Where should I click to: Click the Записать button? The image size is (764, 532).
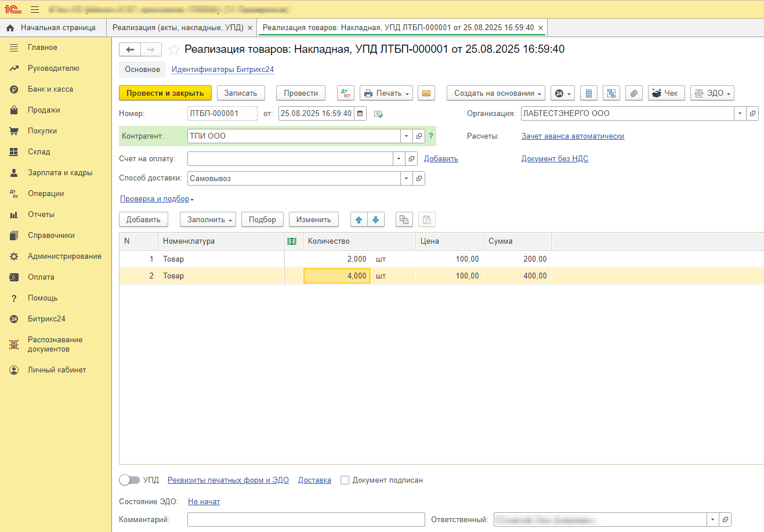pyautogui.click(x=241, y=93)
